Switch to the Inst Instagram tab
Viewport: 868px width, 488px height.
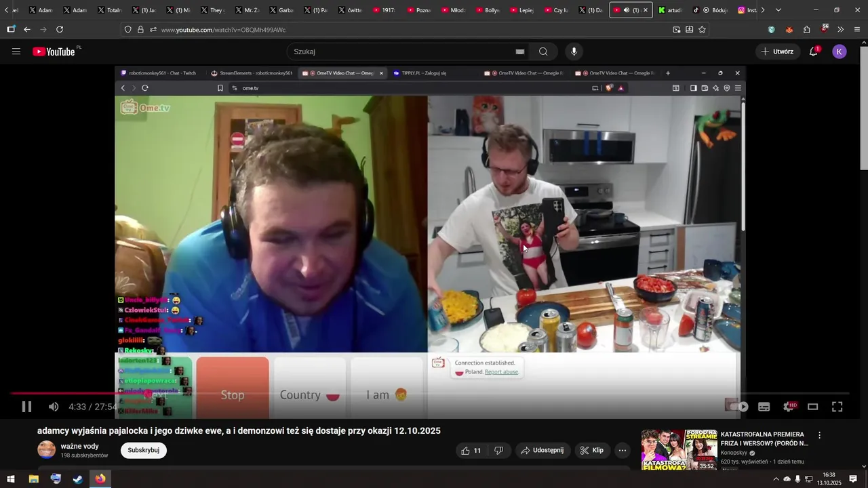(x=747, y=10)
